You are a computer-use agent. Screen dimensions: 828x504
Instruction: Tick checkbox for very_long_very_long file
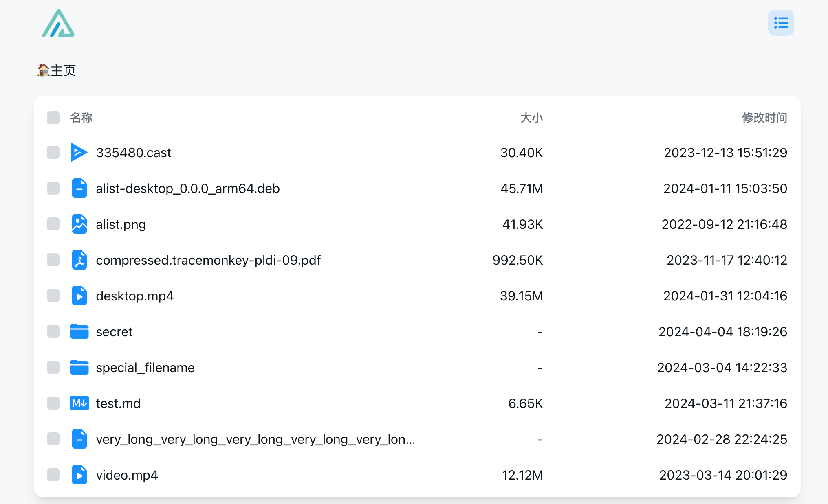coord(53,439)
